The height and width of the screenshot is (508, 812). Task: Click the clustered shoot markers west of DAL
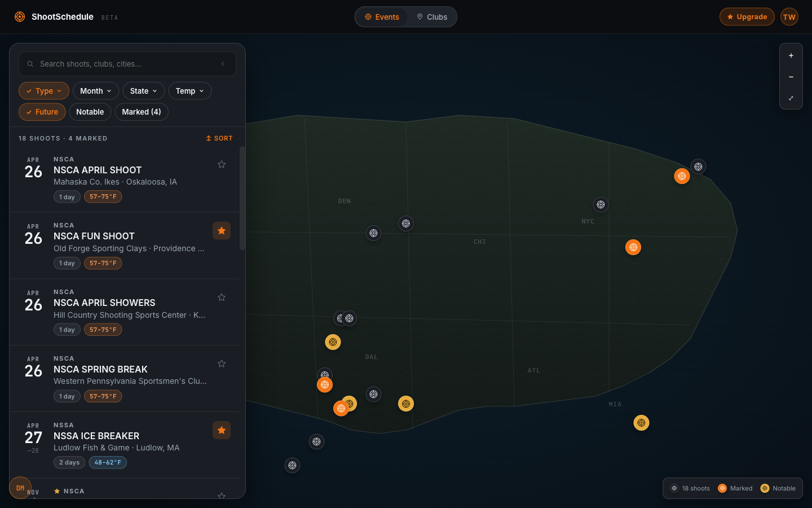pos(345,318)
